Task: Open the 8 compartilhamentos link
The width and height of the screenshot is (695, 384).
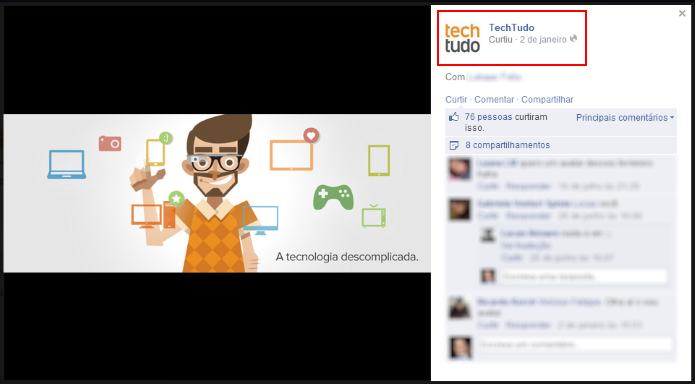Action: pyautogui.click(x=508, y=145)
